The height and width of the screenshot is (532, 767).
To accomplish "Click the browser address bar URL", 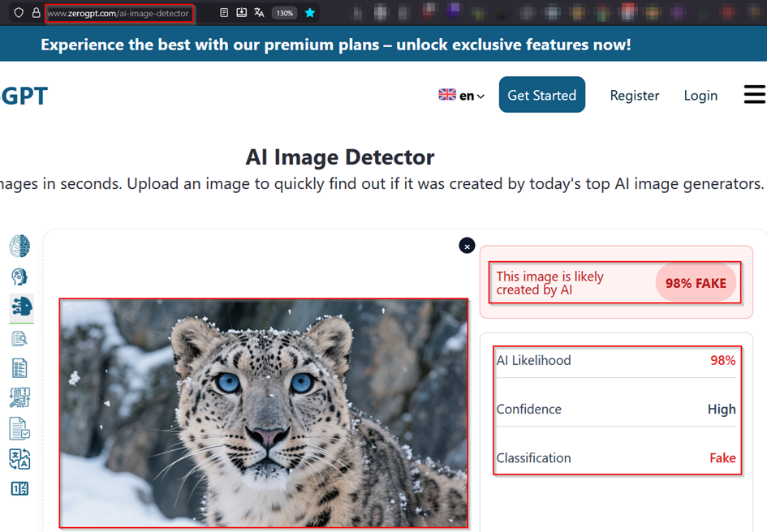I will [x=118, y=13].
